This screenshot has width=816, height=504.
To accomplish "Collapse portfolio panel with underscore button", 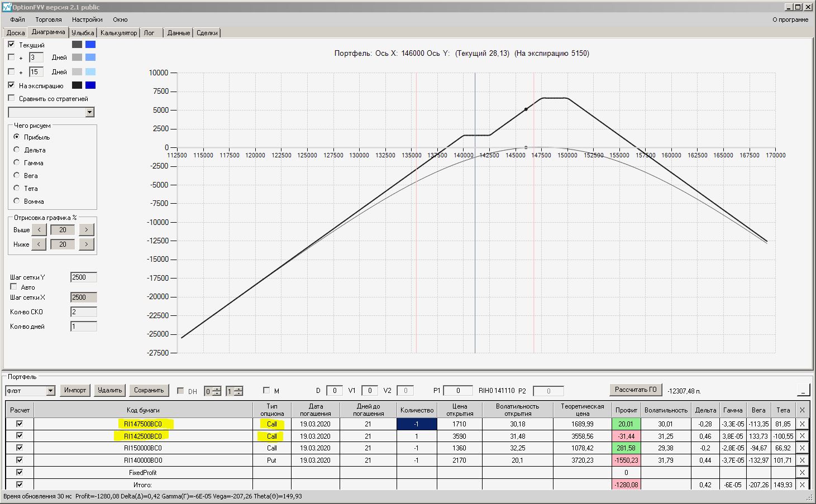I will (803, 390).
